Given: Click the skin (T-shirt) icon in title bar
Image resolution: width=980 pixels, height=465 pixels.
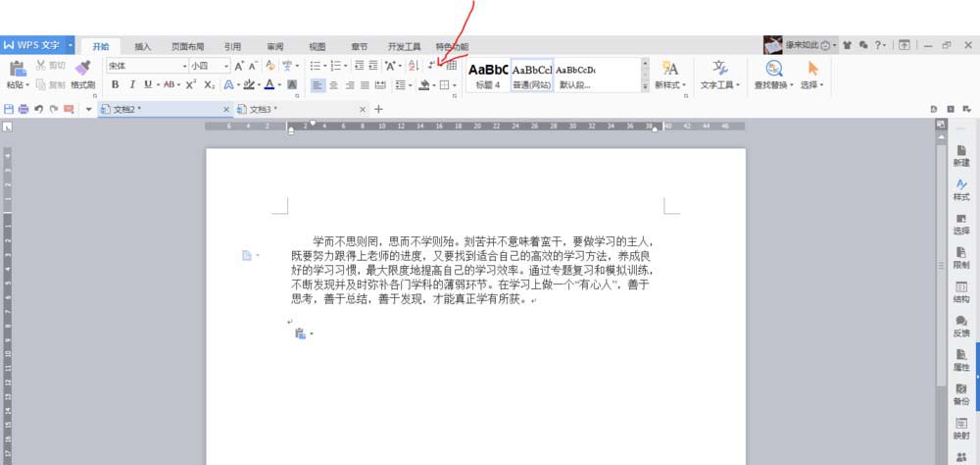Looking at the screenshot, I should 848,45.
